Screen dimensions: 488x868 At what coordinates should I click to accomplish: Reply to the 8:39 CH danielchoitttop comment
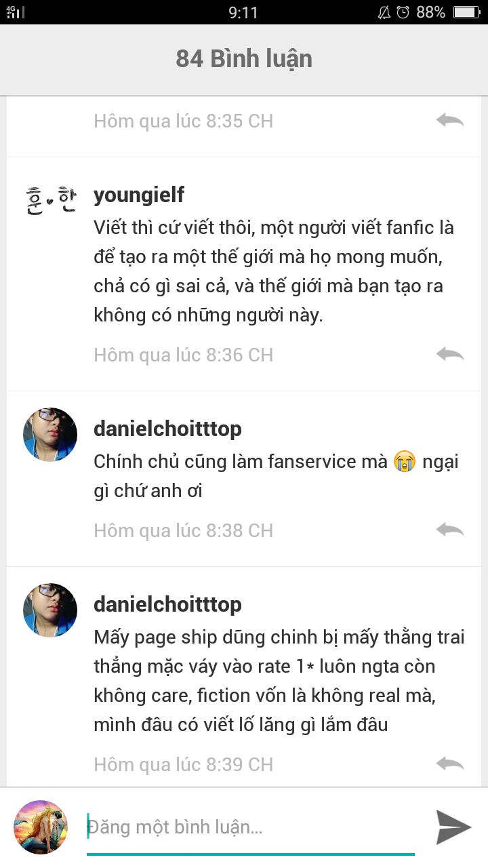pyautogui.click(x=450, y=764)
